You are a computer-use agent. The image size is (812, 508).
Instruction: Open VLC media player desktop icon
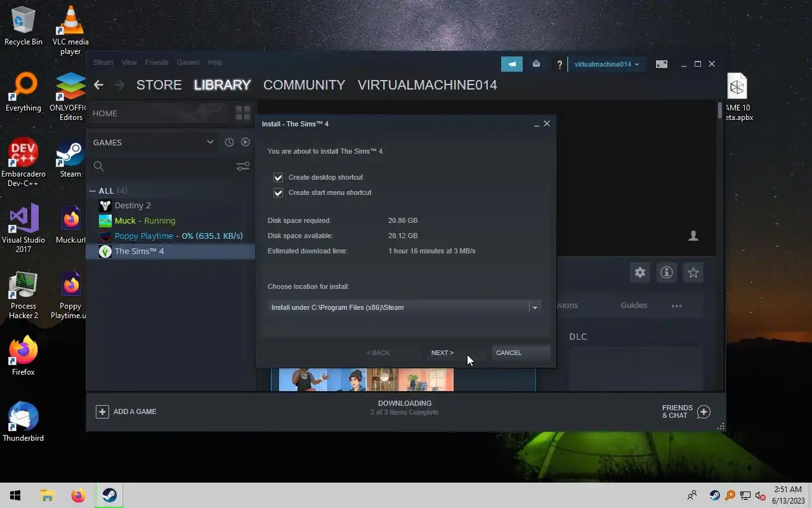(x=70, y=30)
